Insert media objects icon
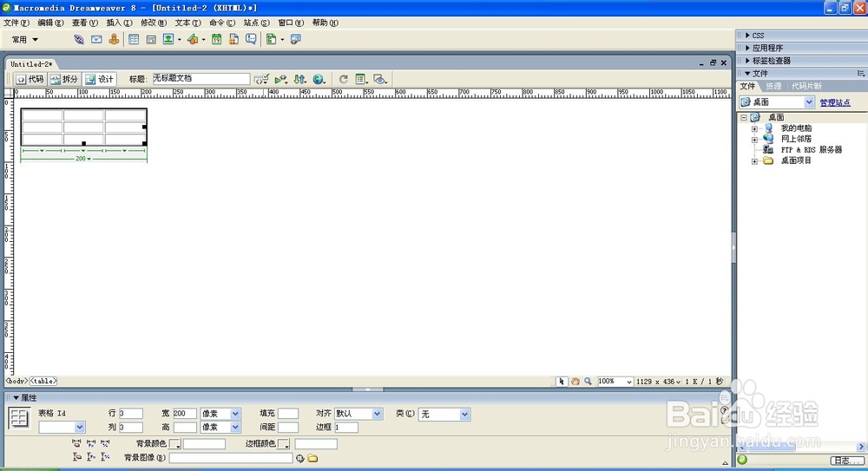The image size is (868, 471). pos(193,39)
